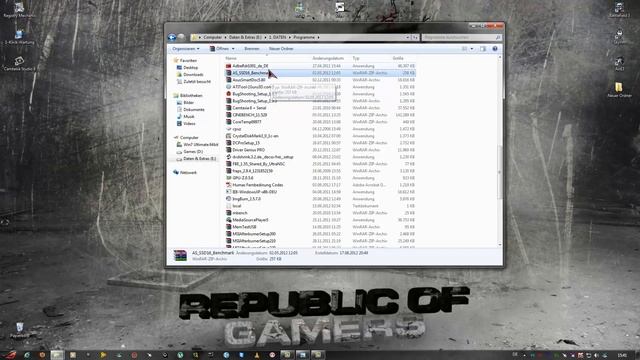This screenshot has width=640, height=360.
Task: Select the CINEBENCH archive icon
Action: (x=229, y=115)
